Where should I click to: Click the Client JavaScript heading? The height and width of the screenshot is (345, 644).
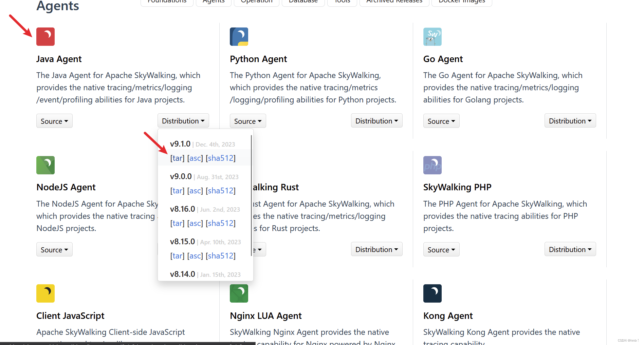point(70,316)
